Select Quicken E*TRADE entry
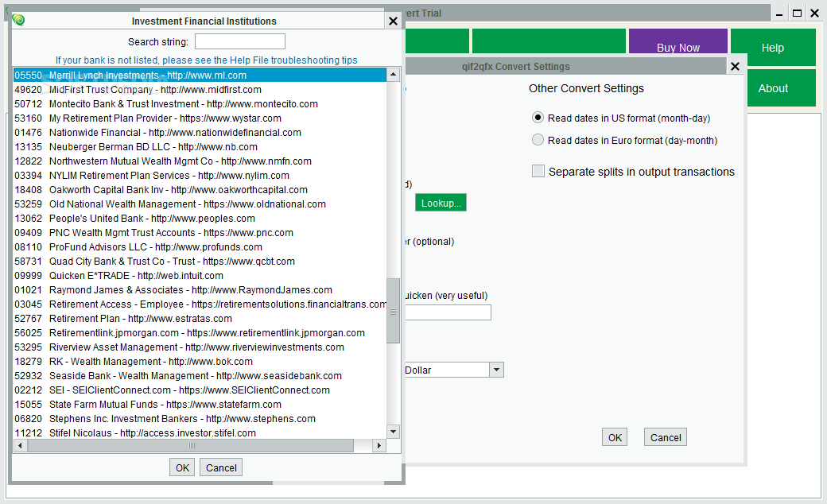Screen dimensions: 827x504 [x=200, y=275]
